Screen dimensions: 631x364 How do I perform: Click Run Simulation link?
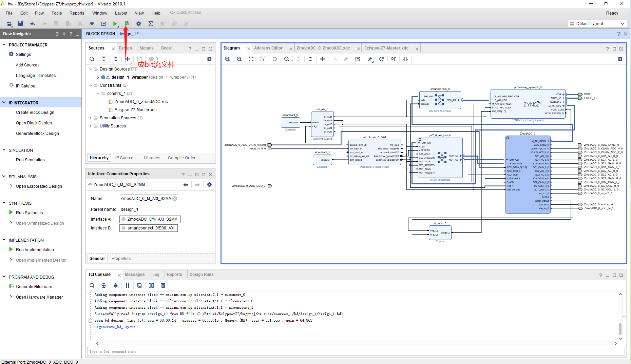[x=30, y=160]
